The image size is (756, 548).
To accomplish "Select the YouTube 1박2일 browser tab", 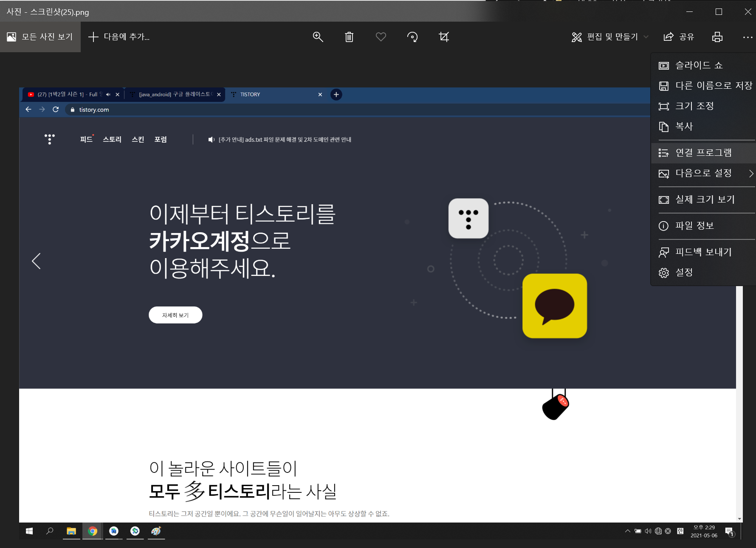I will (x=73, y=94).
